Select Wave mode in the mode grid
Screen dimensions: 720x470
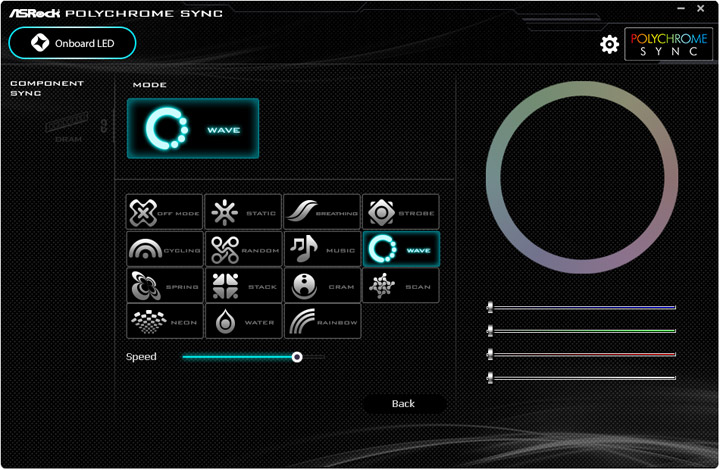401,249
